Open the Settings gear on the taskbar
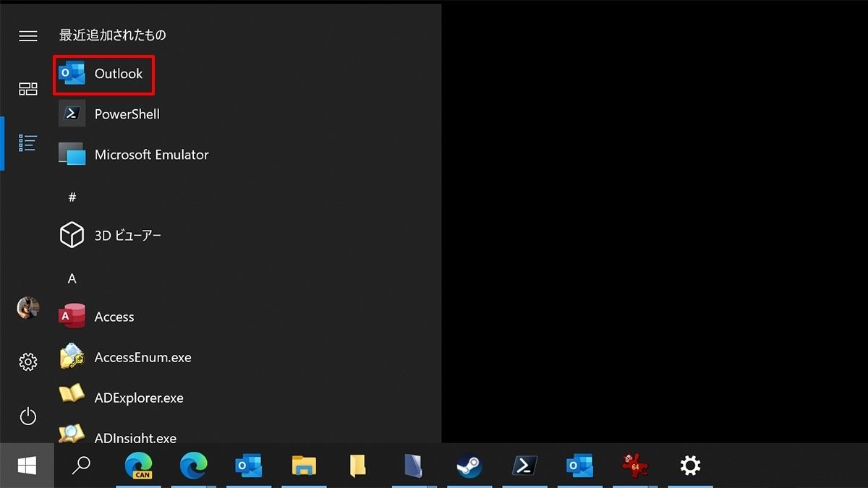The image size is (868, 488). (x=691, y=466)
